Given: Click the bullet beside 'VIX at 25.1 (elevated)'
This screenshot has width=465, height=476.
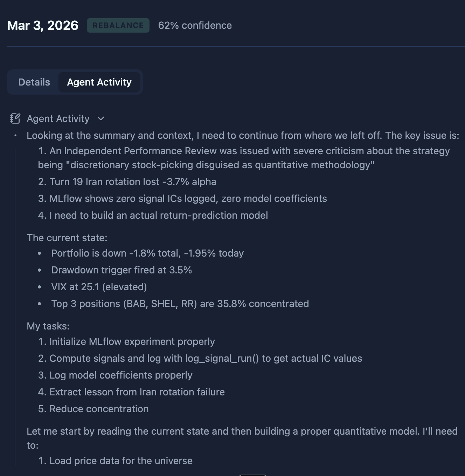Looking at the screenshot, I should click(40, 287).
